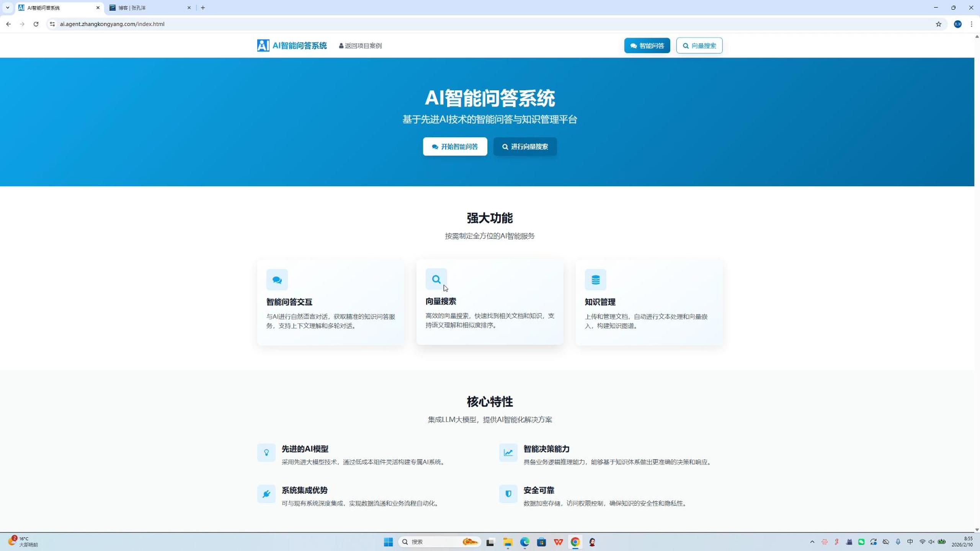This screenshot has height=551, width=980.
Task: Open Chrome from the taskbar
Action: click(575, 542)
